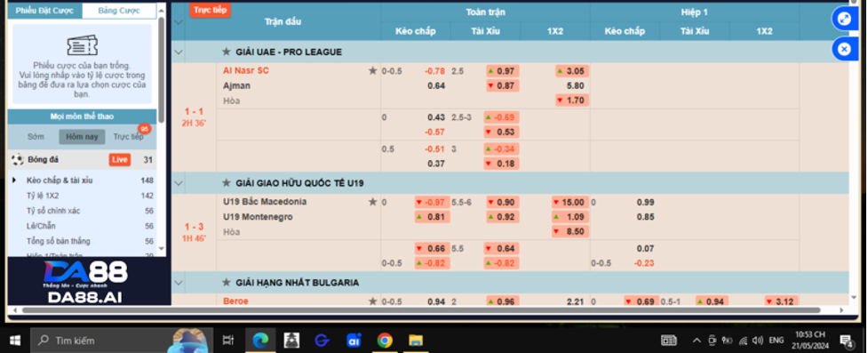Toggle favorite star for Beroe match

coord(372,301)
